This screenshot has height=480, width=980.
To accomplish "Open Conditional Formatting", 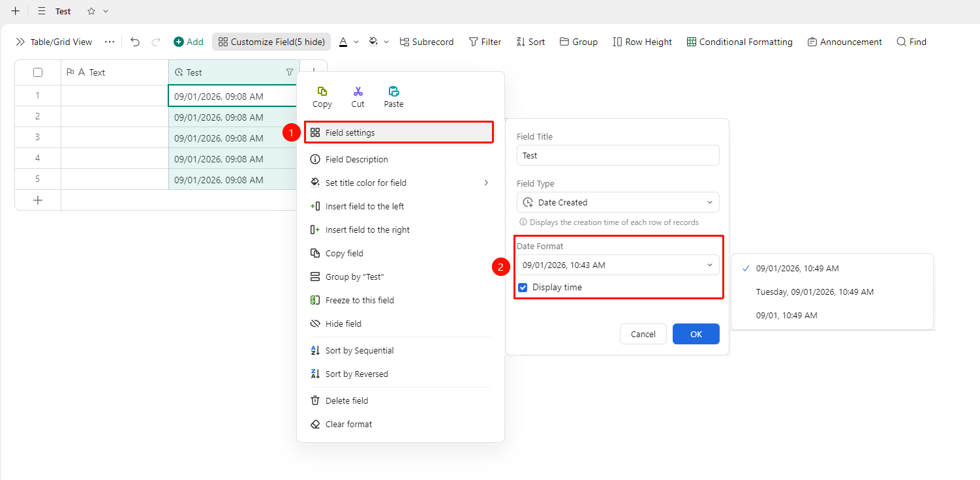I will [739, 42].
